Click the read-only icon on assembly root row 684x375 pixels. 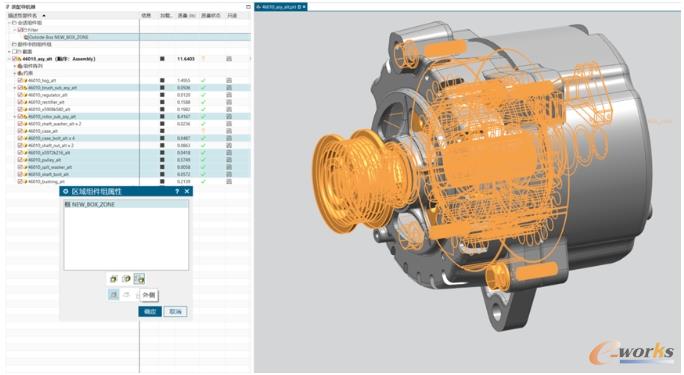coord(229,59)
